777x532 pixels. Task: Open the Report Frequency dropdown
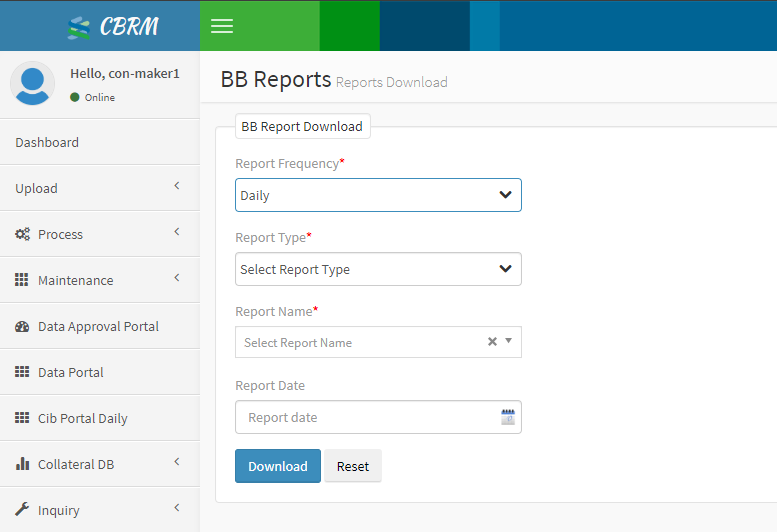pyautogui.click(x=378, y=195)
